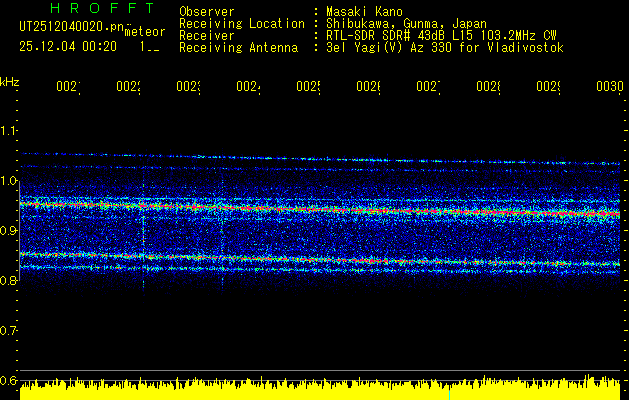Click the observer name Masaki Kano
The height and width of the screenshot is (400, 629).
(364, 11)
